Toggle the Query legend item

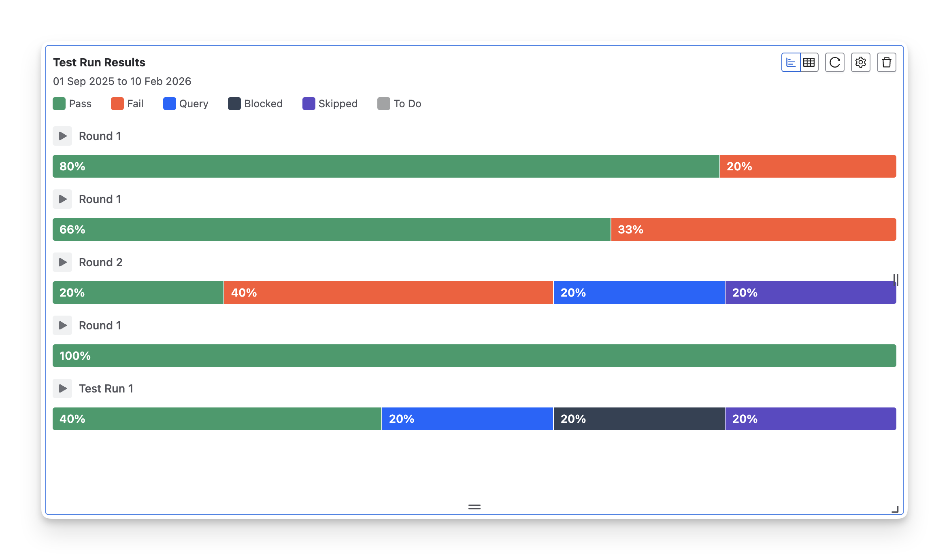tap(186, 104)
